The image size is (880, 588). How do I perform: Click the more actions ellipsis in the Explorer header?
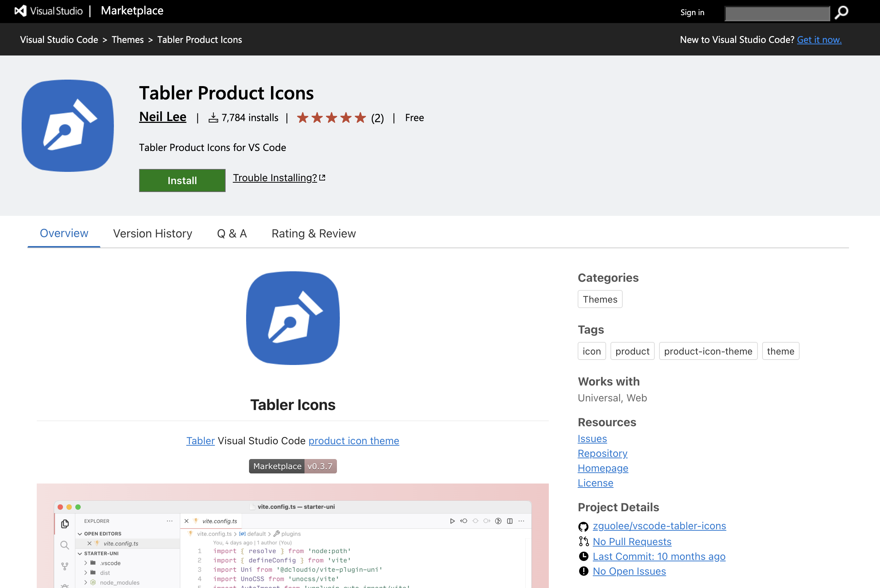(x=170, y=521)
